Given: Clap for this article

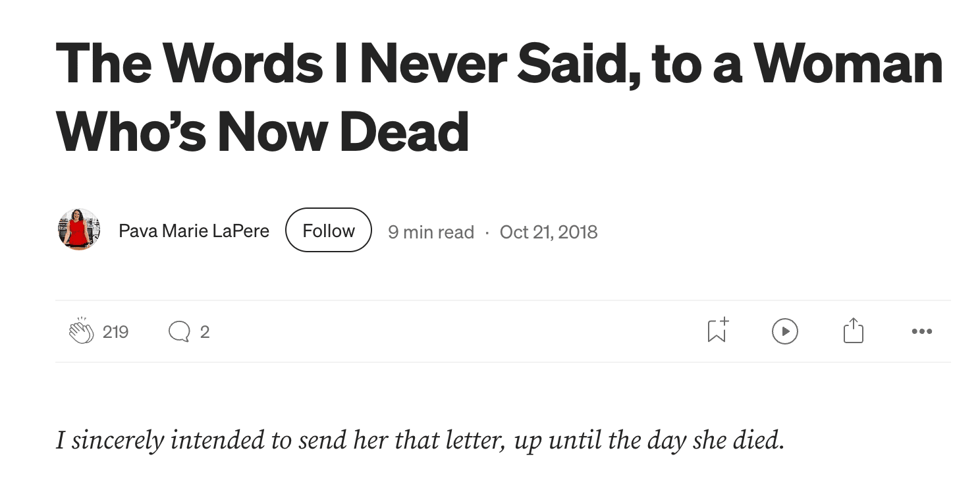Looking at the screenshot, I should coord(82,331).
